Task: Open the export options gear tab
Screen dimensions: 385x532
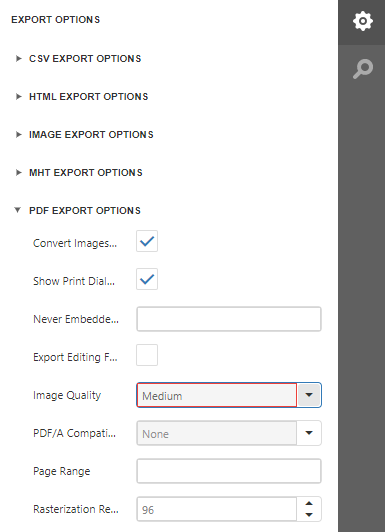Action: [362, 21]
